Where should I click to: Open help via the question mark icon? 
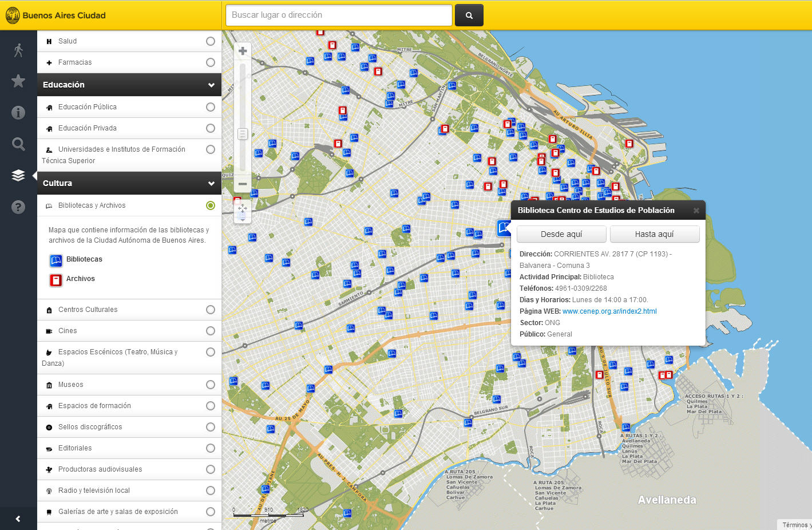(18, 207)
